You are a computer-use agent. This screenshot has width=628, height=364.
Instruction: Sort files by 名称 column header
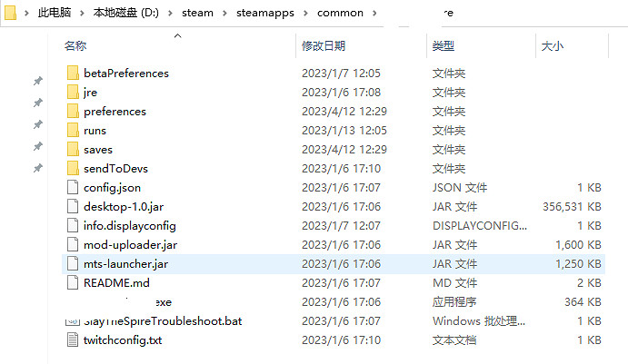pos(76,45)
